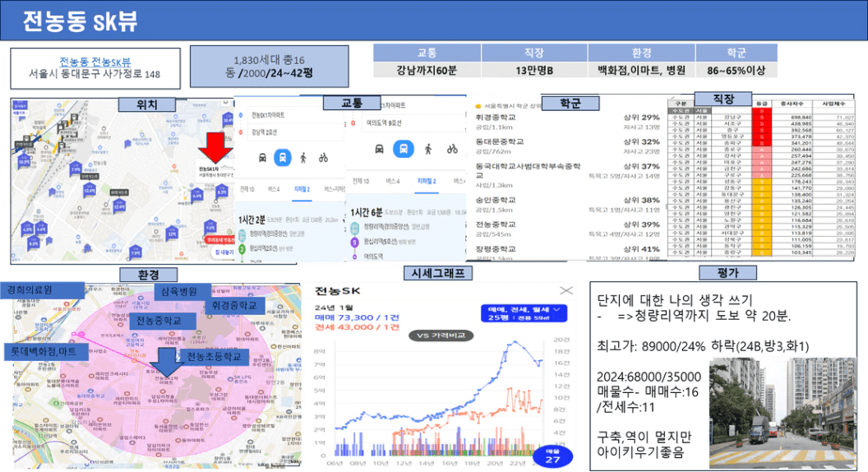Select the bicycle icon in Yeouido route panel
The height and width of the screenshot is (472, 868).
452,149
